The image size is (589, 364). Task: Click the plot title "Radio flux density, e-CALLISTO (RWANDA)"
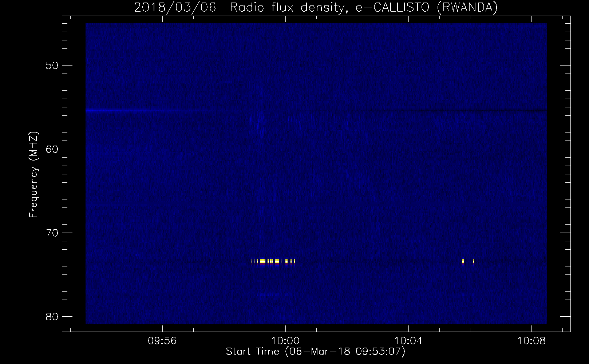[x=363, y=7]
